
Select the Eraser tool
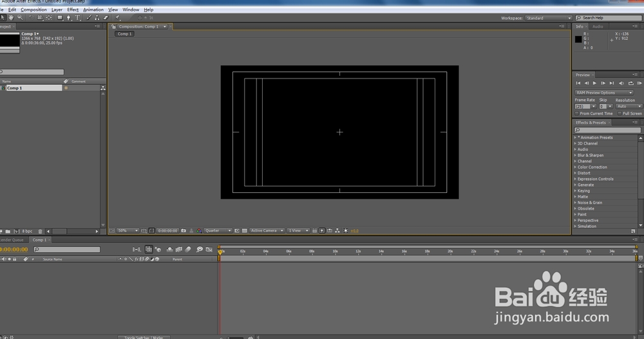pyautogui.click(x=106, y=17)
